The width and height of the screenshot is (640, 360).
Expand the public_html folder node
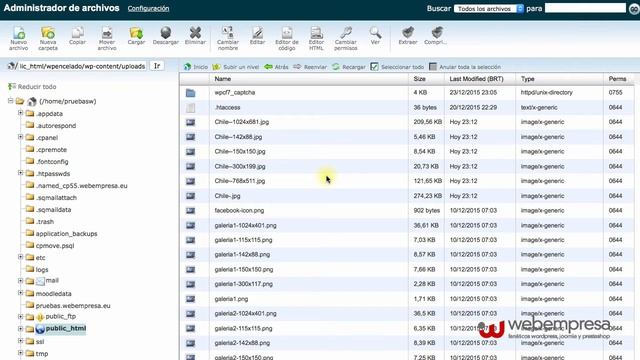(x=20, y=328)
